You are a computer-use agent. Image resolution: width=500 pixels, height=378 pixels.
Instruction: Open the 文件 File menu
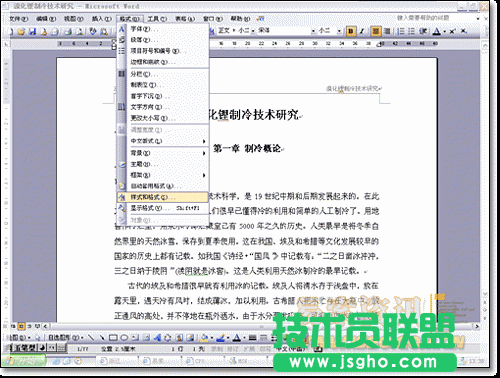[19, 19]
